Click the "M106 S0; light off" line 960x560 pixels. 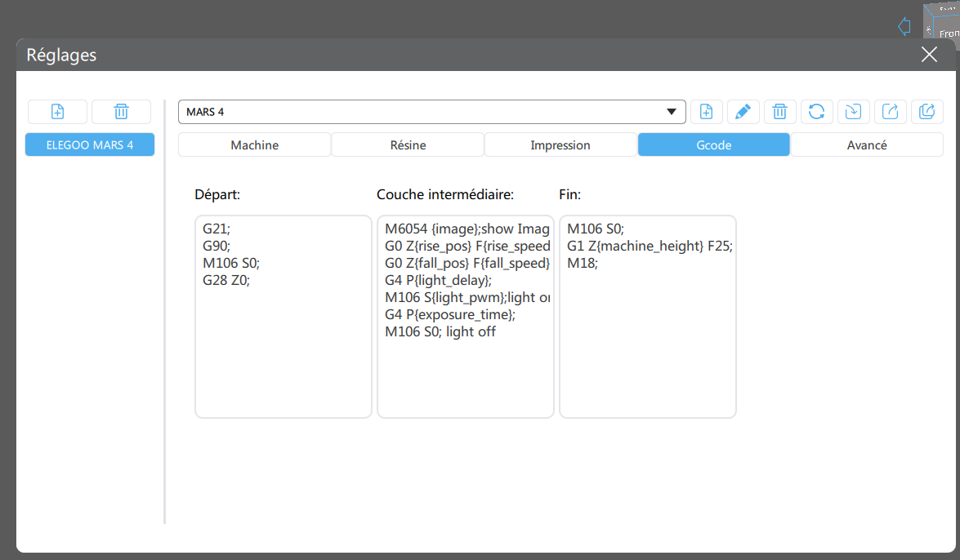pos(440,331)
